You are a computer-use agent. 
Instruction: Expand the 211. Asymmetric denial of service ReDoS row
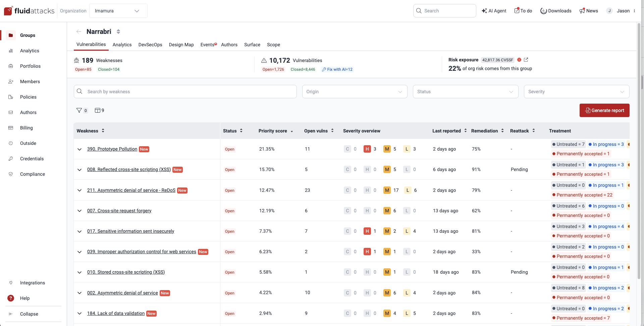[x=79, y=191]
